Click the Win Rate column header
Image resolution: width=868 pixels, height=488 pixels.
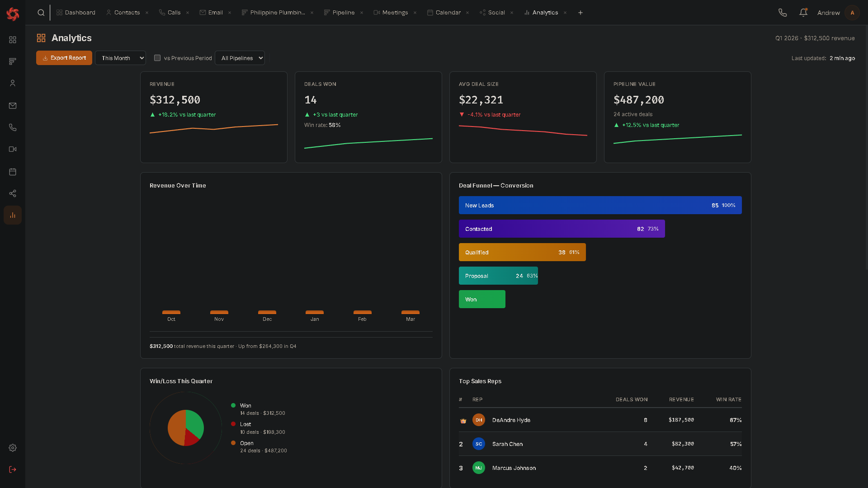click(729, 399)
